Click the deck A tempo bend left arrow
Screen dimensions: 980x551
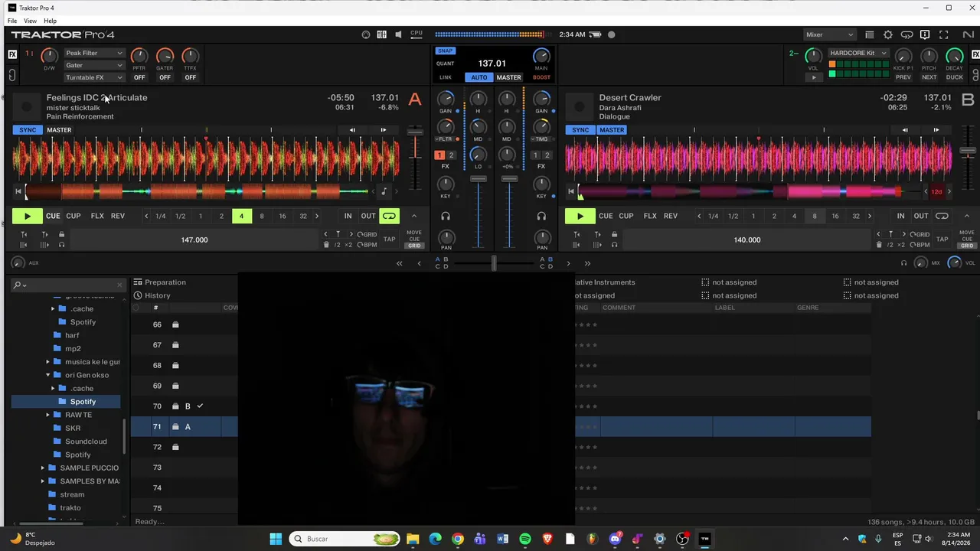pyautogui.click(x=352, y=130)
